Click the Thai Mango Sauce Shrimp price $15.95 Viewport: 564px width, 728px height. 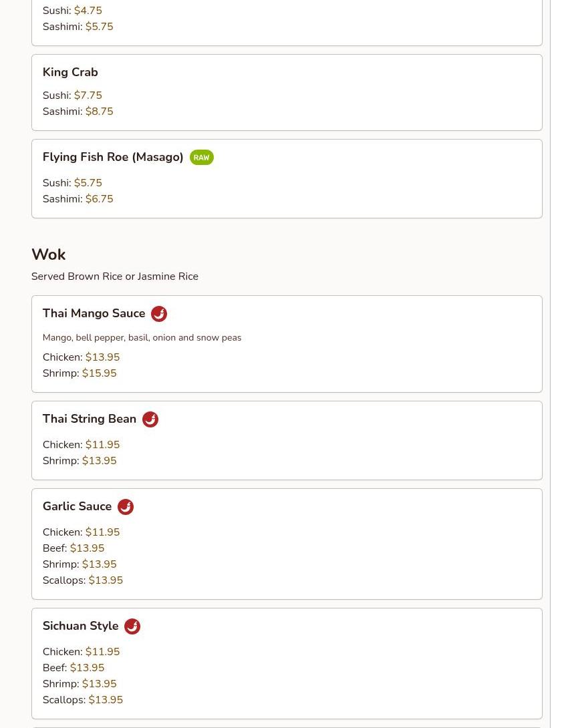(x=100, y=373)
